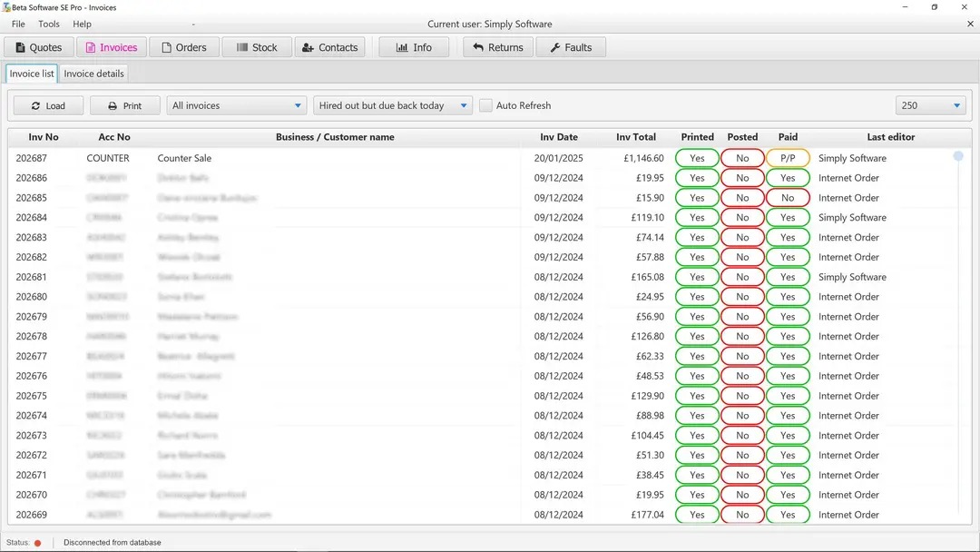Click the £88.98 invoice total
This screenshot has height=552, width=980.
point(650,416)
